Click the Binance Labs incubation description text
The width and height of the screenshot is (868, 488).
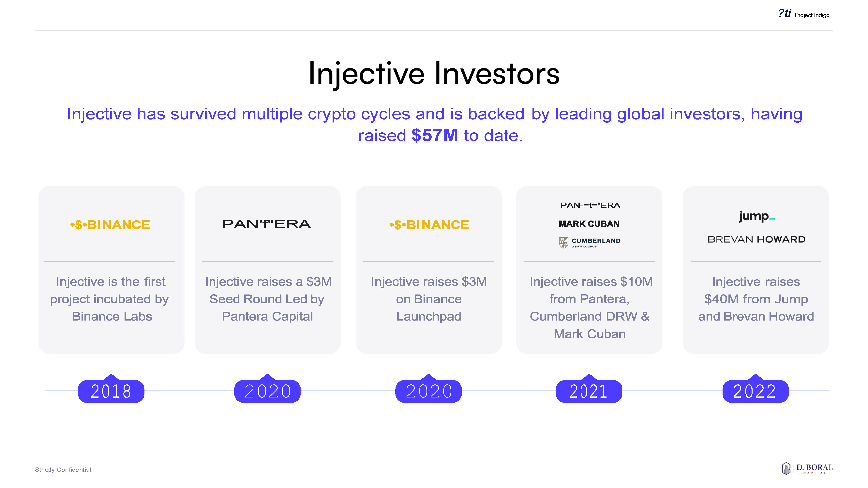click(110, 299)
